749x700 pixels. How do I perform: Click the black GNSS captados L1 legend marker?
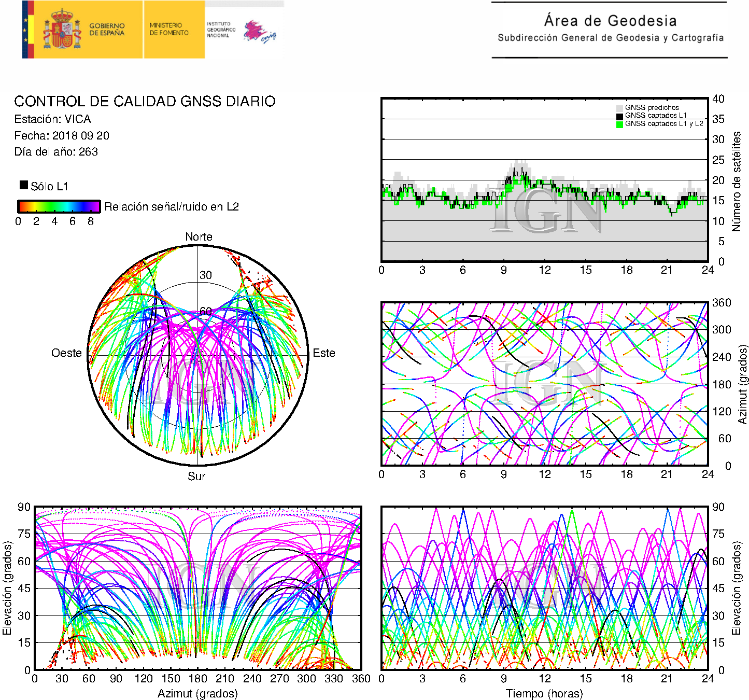pos(619,116)
